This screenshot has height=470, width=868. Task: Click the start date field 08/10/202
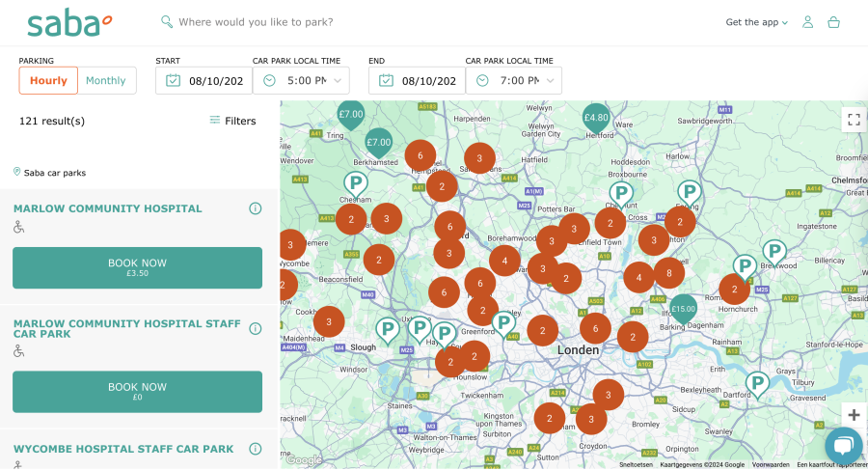coord(203,81)
